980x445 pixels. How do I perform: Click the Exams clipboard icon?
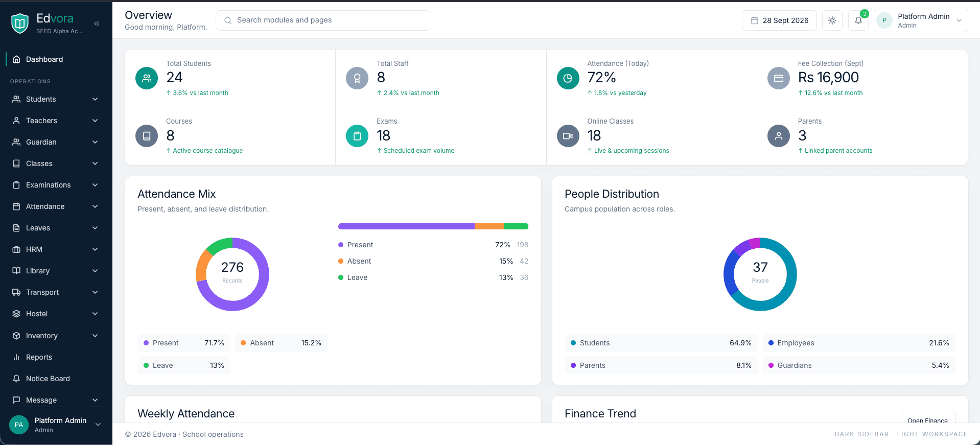pyautogui.click(x=357, y=136)
